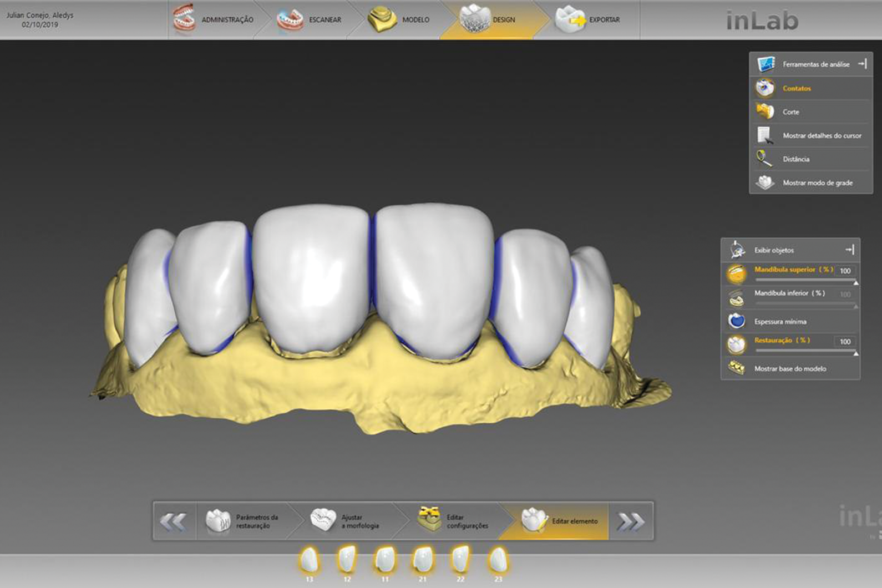Screen dimensions: 882x588
Task: Select tooth 11 thumbnail
Action: point(385,560)
